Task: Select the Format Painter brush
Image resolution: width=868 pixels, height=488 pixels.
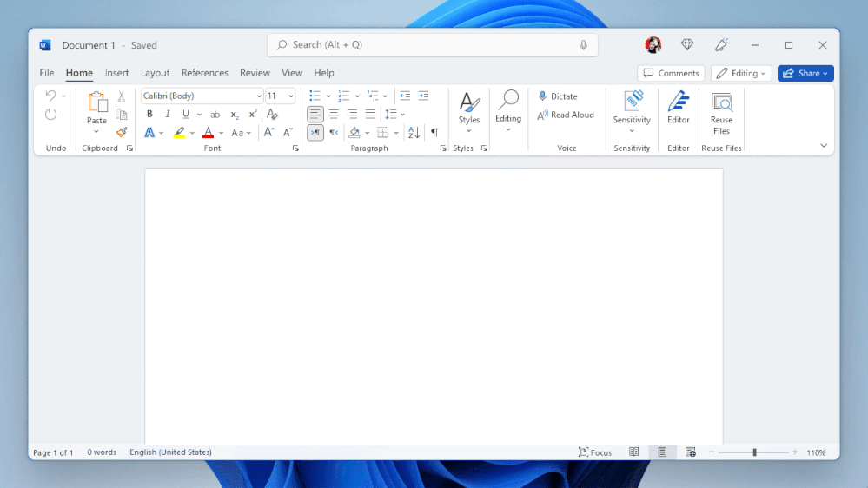Action: 122,132
